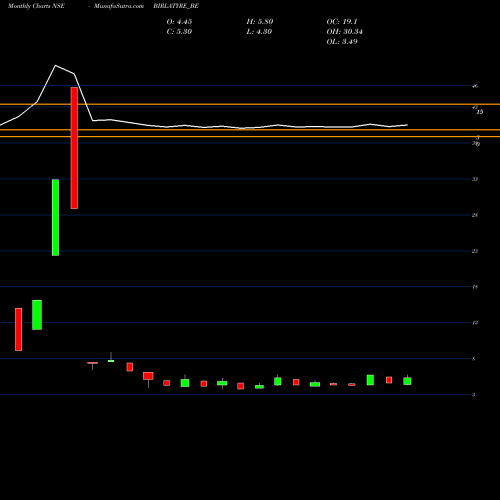Click the price axis label '18'
Viewport: 500px width, 500px height.
[x=475, y=287]
